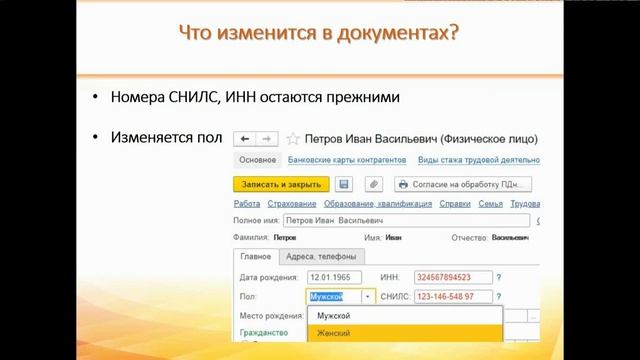Screen dimensions: 640x360
Task: Click the ellipsis button by Место рождения
Action: [x=533, y=316]
